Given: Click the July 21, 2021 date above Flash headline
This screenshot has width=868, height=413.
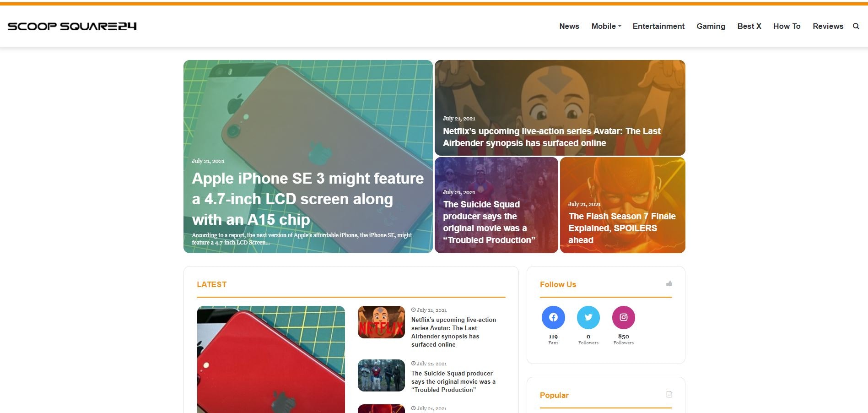Looking at the screenshot, I should pos(584,204).
